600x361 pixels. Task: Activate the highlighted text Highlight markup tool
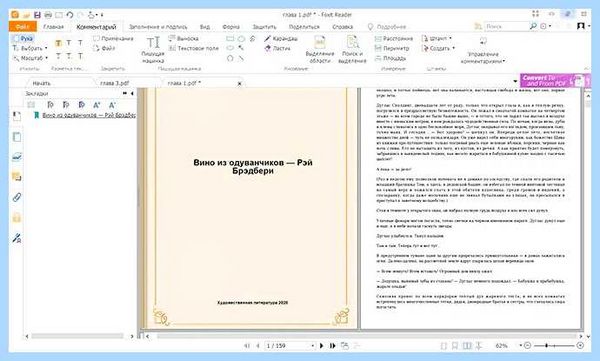[58, 43]
